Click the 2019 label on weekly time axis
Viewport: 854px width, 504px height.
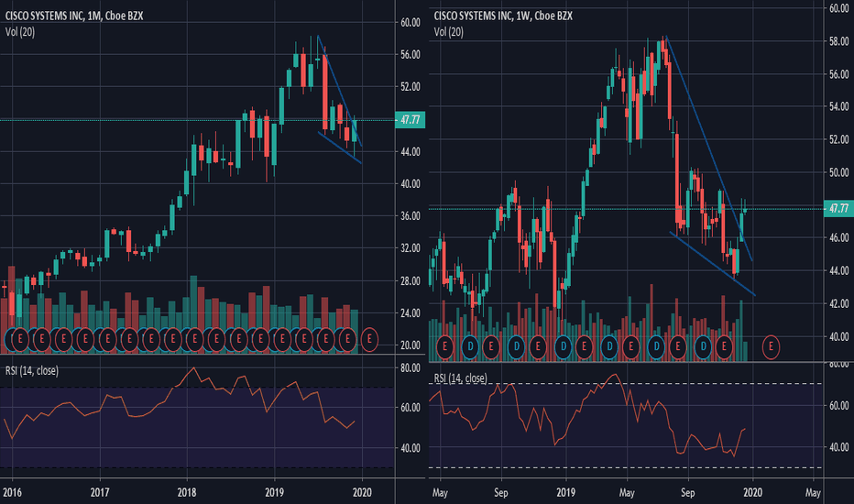[x=566, y=492]
